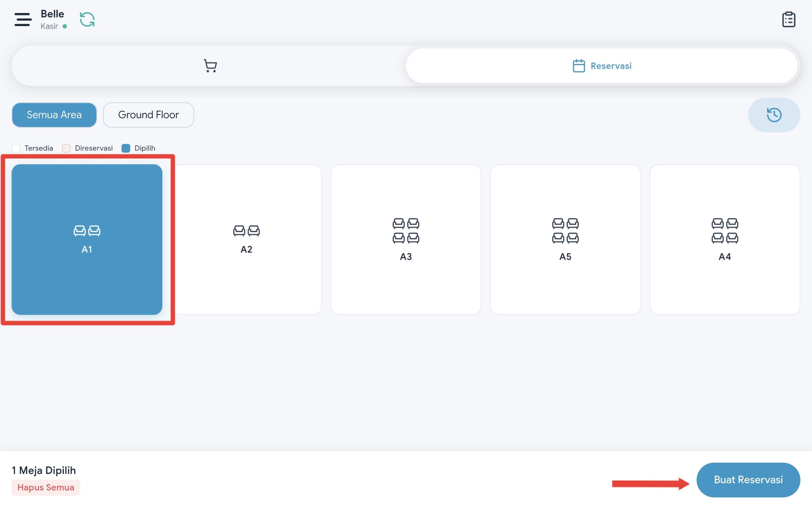Image resolution: width=812 pixels, height=509 pixels.
Task: Open the hamburger menu
Action: 23,19
